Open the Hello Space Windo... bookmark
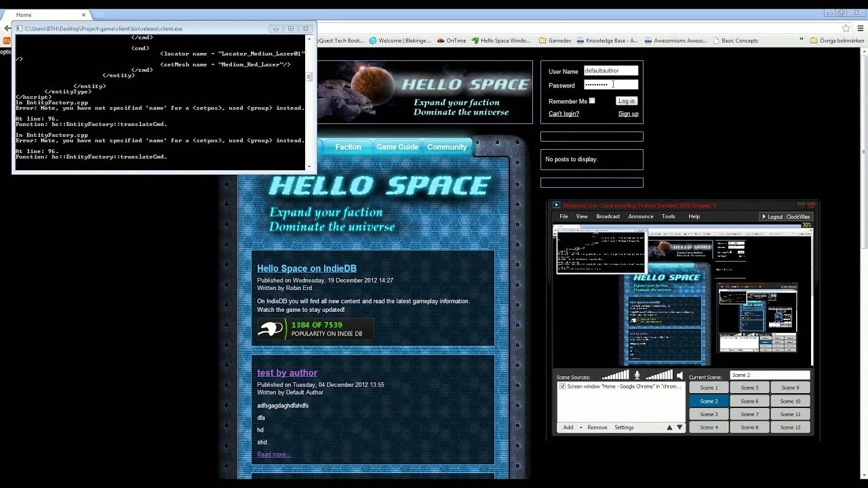This screenshot has height=488, width=868. (x=501, y=41)
